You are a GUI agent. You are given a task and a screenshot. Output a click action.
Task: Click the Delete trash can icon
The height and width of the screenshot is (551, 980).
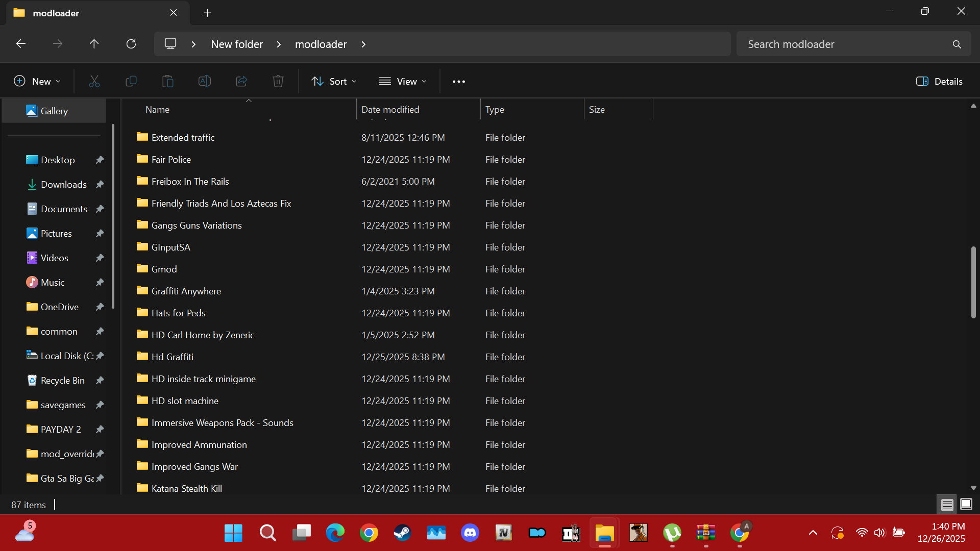tap(278, 81)
